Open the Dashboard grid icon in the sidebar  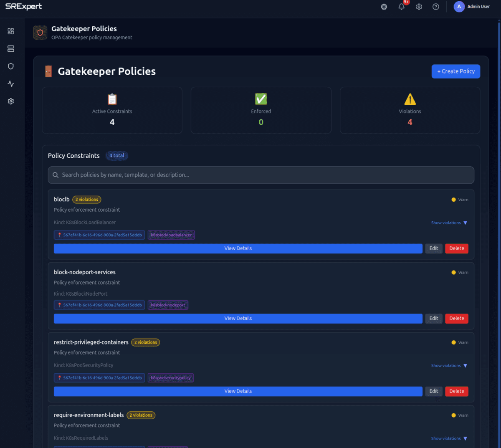[11, 31]
